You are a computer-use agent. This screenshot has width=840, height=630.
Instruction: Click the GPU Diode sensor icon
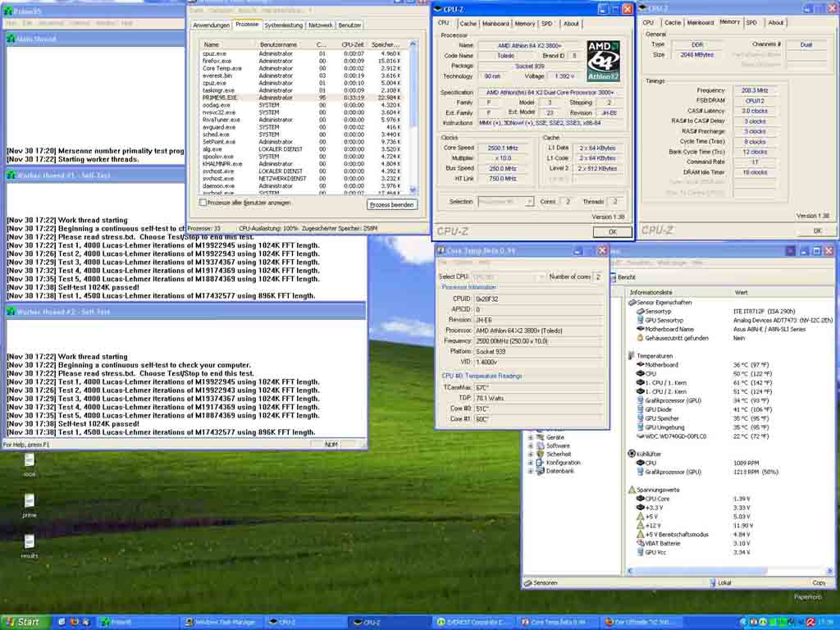pos(640,409)
